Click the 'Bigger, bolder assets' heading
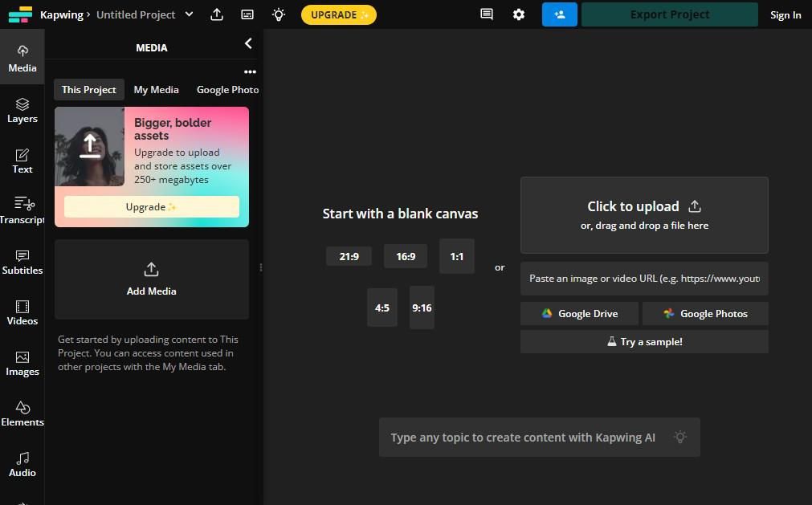The width and height of the screenshot is (812, 505). pyautogui.click(x=173, y=129)
